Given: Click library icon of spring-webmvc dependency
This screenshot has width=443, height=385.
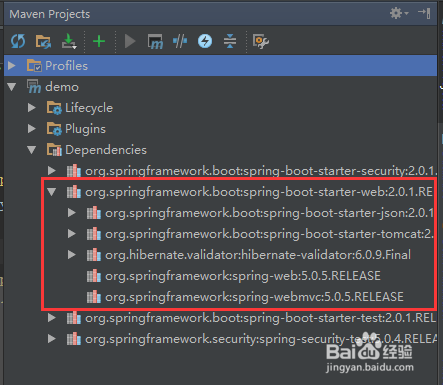Looking at the screenshot, I should click(94, 297).
